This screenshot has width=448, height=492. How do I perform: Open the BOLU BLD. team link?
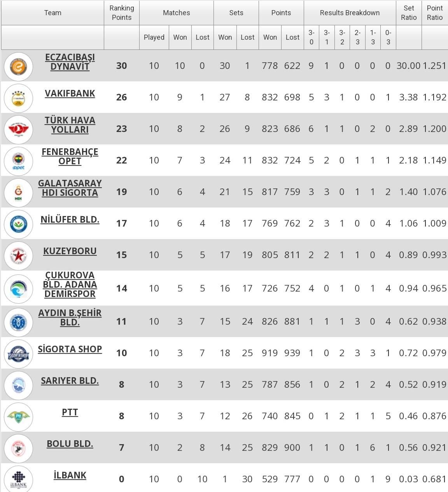point(70,444)
